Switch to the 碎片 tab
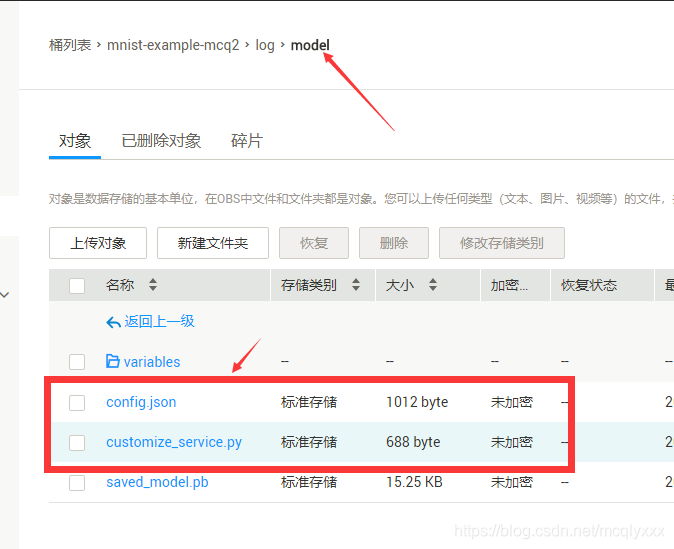The width and height of the screenshot is (674, 549). click(x=247, y=141)
